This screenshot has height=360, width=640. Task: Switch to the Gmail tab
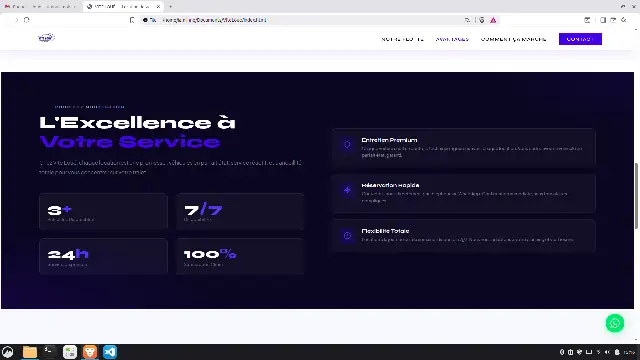click(x=40, y=7)
